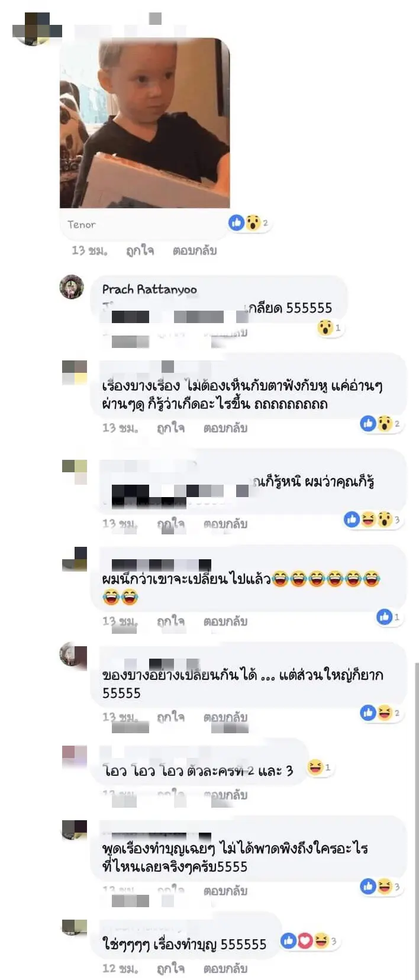Open reactions on the เรื่องบางเรื่อง comment
The width and height of the screenshot is (419, 980).
(381, 424)
